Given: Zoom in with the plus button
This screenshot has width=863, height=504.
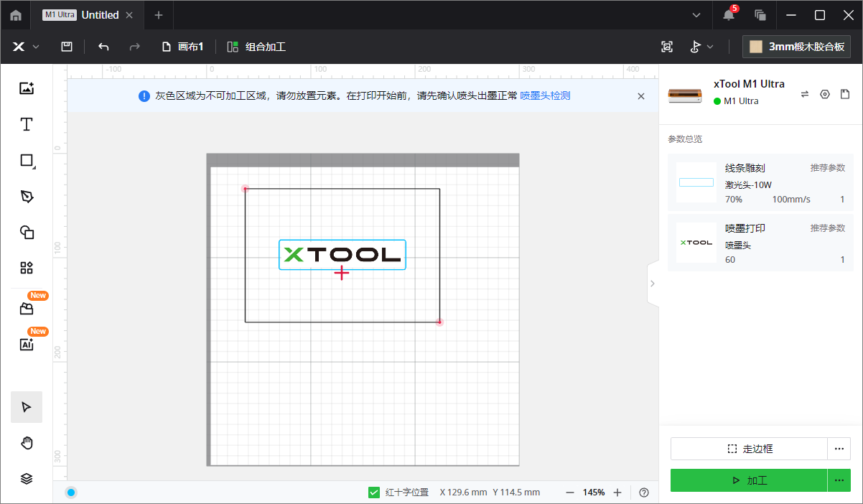Looking at the screenshot, I should click(617, 493).
